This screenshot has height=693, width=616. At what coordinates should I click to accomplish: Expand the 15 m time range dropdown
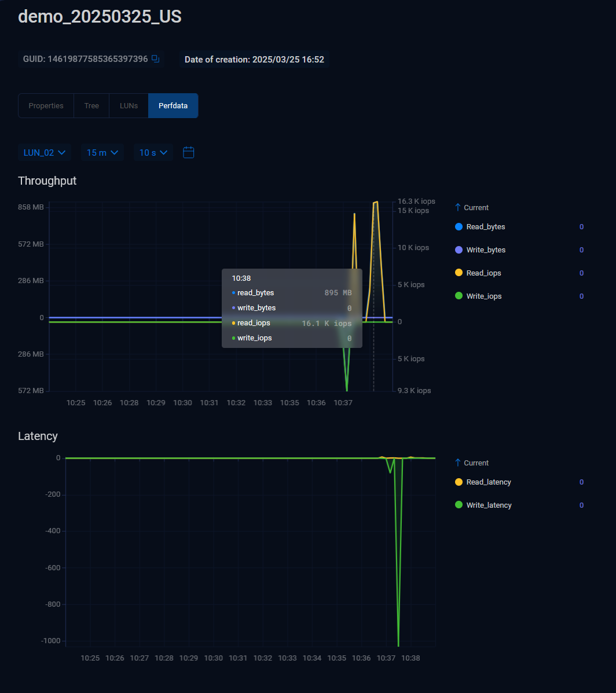point(102,152)
